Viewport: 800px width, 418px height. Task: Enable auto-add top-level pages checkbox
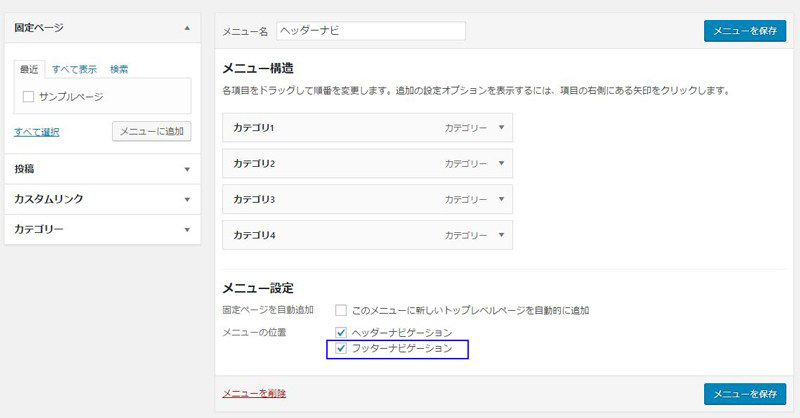341,310
